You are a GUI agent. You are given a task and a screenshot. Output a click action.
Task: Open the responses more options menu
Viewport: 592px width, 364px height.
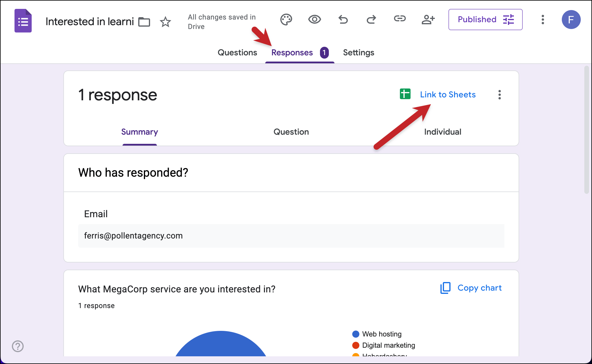499,95
